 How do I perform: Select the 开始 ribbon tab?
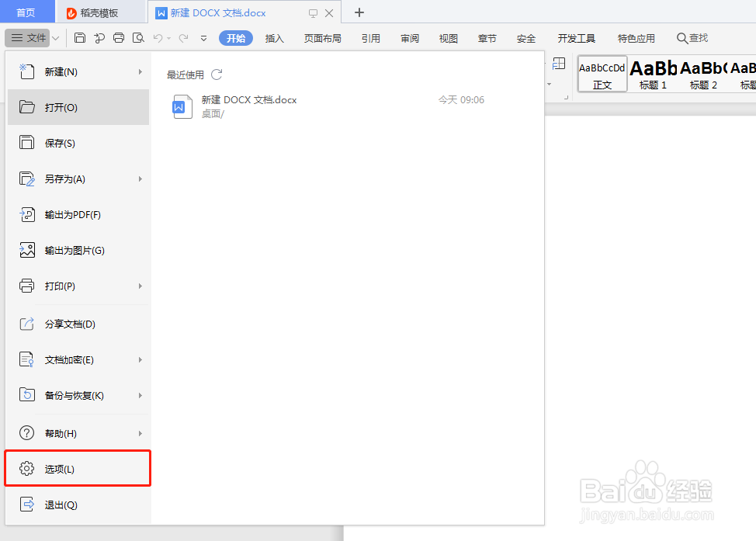coord(236,38)
